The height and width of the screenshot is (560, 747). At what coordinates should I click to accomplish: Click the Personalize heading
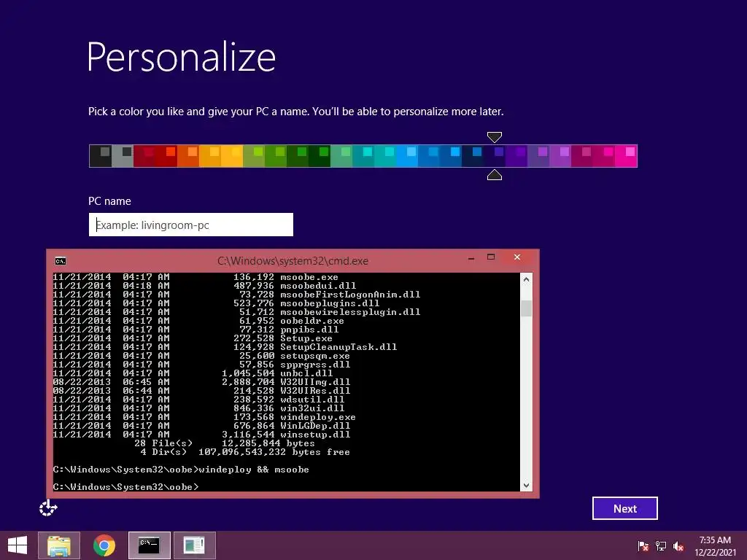pos(182,57)
